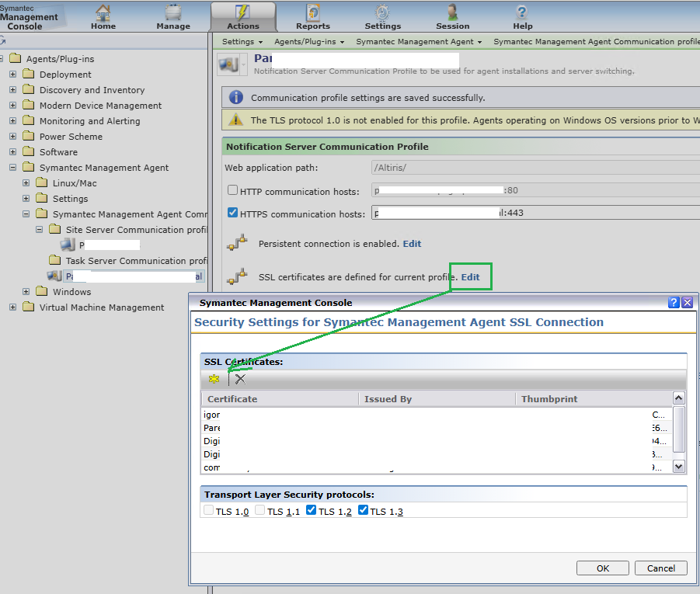700x594 pixels.
Task: Select the certificate row starting with igor
Action: 437,415
